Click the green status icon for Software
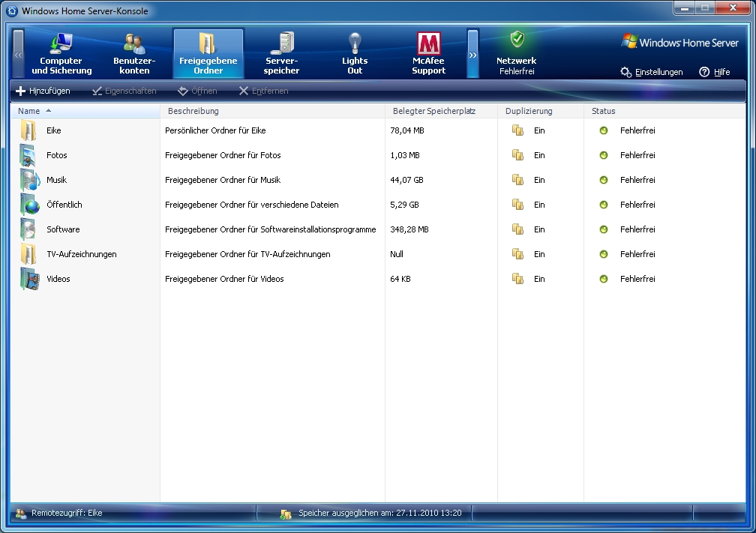The height and width of the screenshot is (533, 756). 604,229
